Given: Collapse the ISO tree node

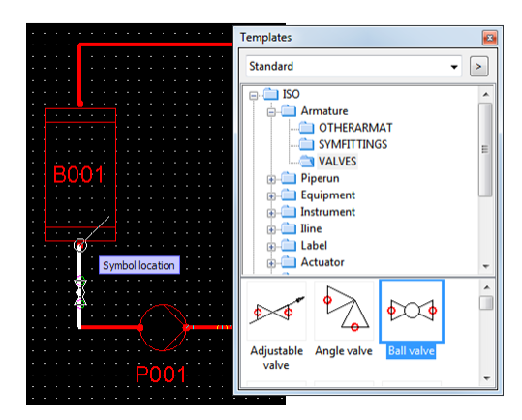Looking at the screenshot, I should (254, 96).
